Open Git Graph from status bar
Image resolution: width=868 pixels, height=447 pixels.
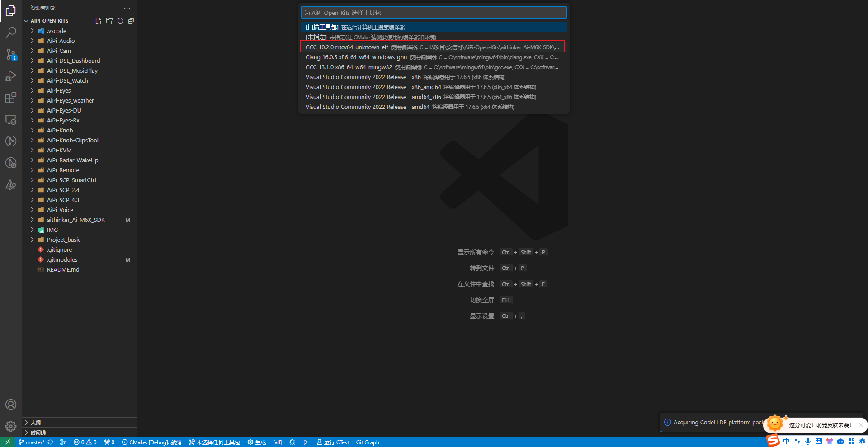click(x=368, y=442)
